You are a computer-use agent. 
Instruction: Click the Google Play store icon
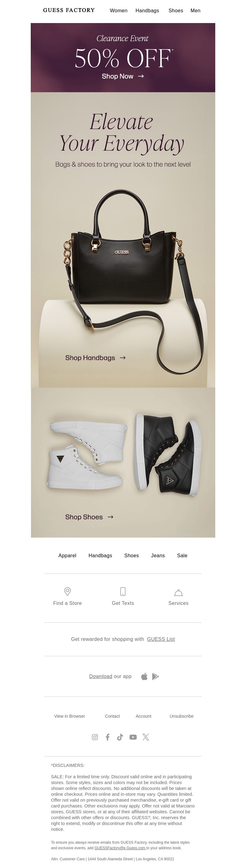click(x=155, y=676)
